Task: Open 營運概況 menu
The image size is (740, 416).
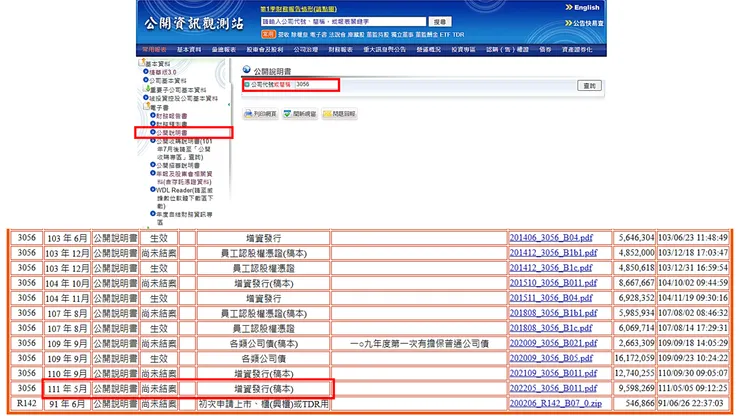Action: pyautogui.click(x=429, y=49)
